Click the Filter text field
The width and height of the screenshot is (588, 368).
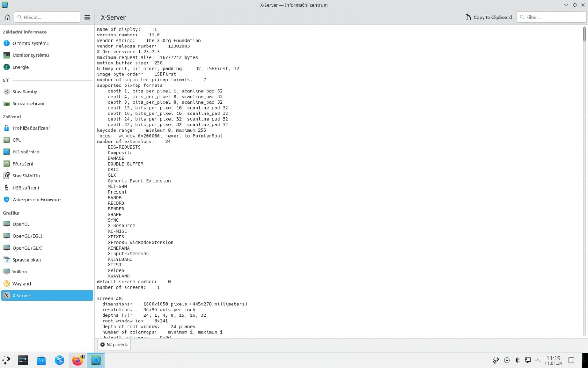[551, 17]
